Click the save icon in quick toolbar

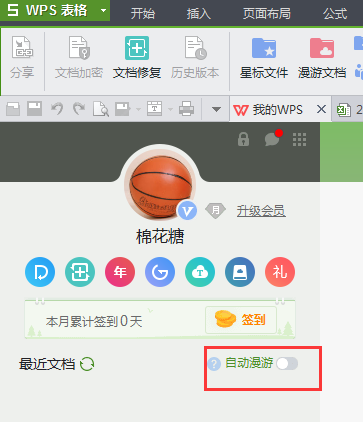(x=34, y=109)
